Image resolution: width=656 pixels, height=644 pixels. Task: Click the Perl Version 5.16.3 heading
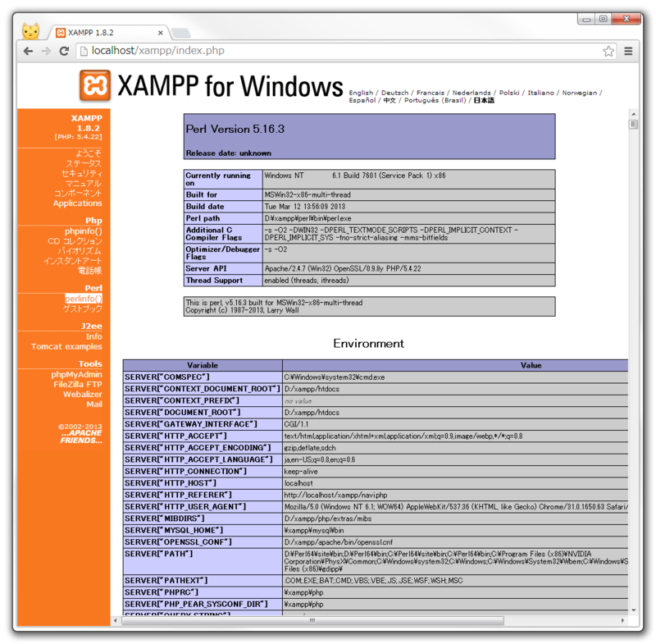(x=235, y=130)
